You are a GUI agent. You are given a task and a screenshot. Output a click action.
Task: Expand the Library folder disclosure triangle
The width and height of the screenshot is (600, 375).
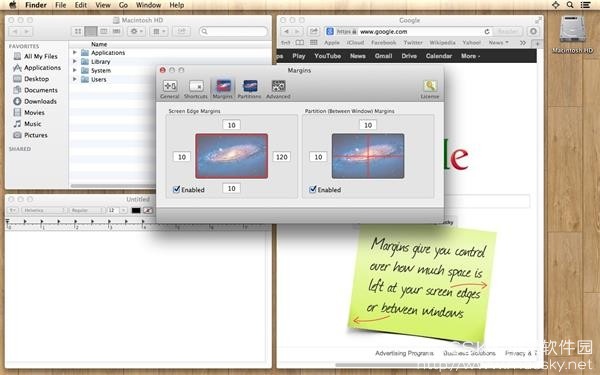point(75,61)
